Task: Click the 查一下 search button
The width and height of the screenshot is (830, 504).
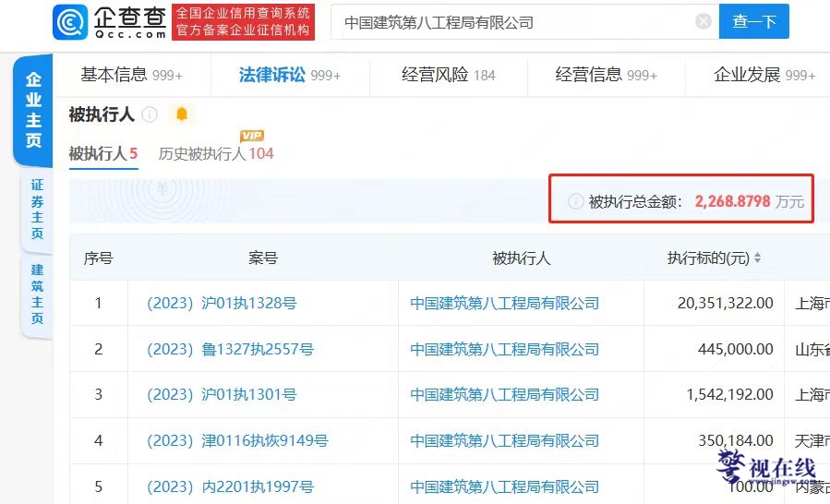Action: point(753,21)
